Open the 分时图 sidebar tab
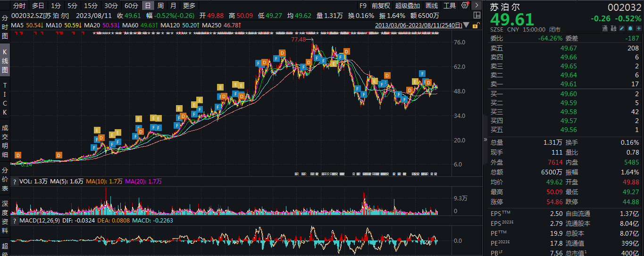Viewport: 644px width, 256px height. (x=5, y=26)
